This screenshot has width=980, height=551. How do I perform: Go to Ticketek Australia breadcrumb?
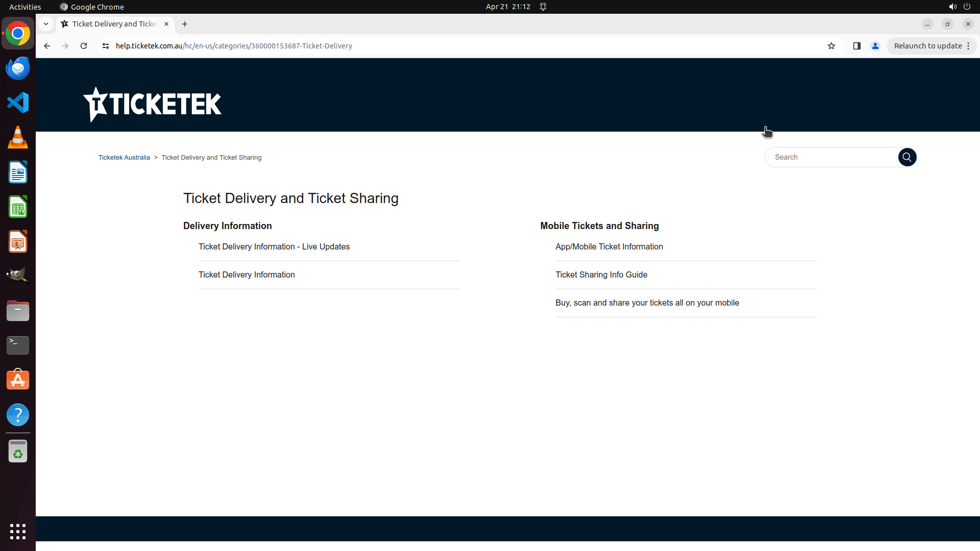(124, 158)
